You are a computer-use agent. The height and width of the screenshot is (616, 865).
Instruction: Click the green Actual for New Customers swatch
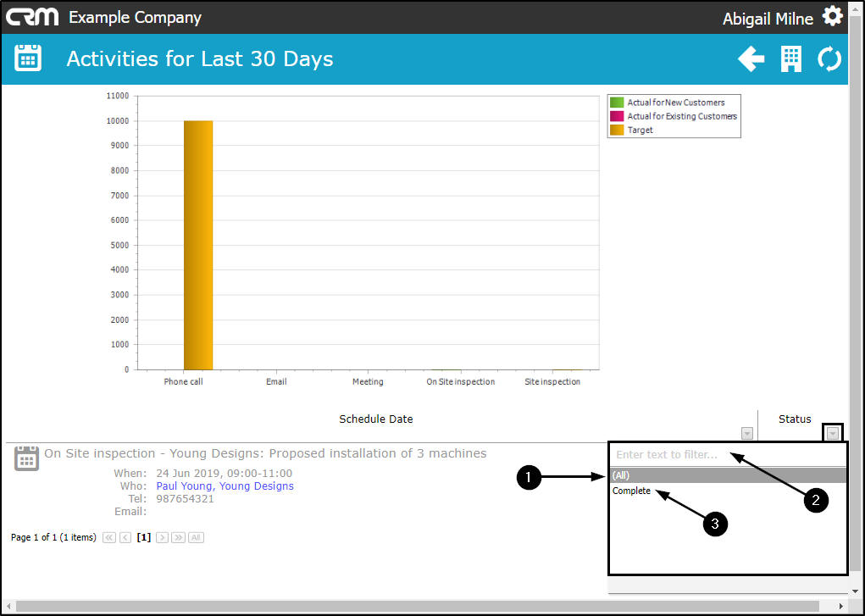click(617, 103)
